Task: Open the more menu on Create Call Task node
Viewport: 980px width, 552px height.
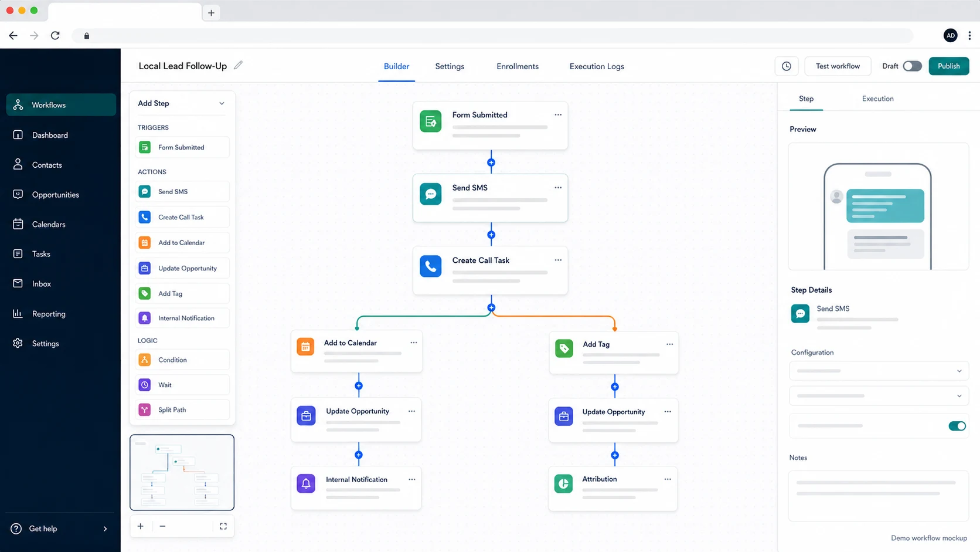Action: coord(558,260)
